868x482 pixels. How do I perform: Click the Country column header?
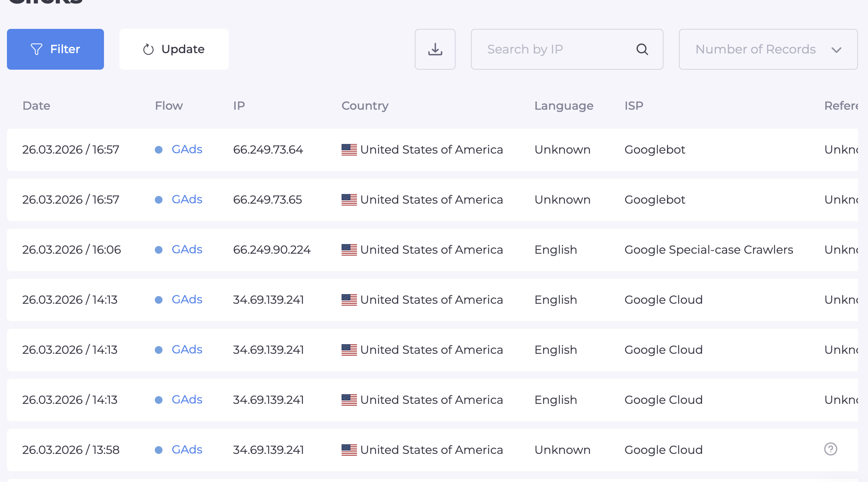click(365, 105)
